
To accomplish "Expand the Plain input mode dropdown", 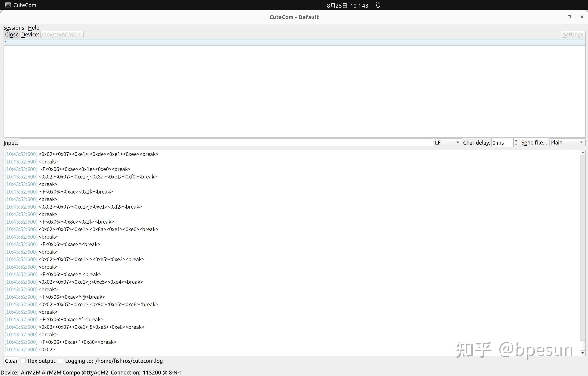I will click(x=567, y=143).
